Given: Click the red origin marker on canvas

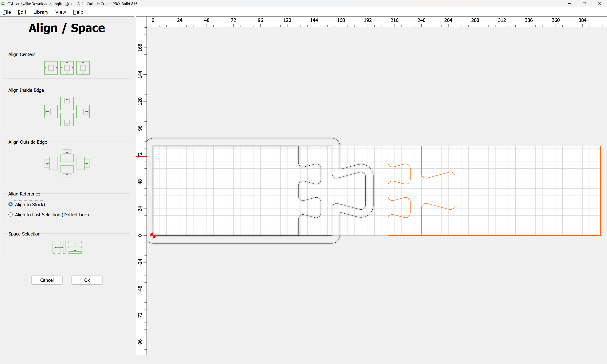Looking at the screenshot, I should (x=153, y=236).
